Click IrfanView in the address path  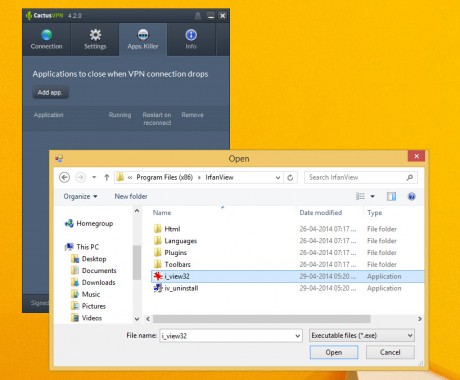[x=219, y=177]
